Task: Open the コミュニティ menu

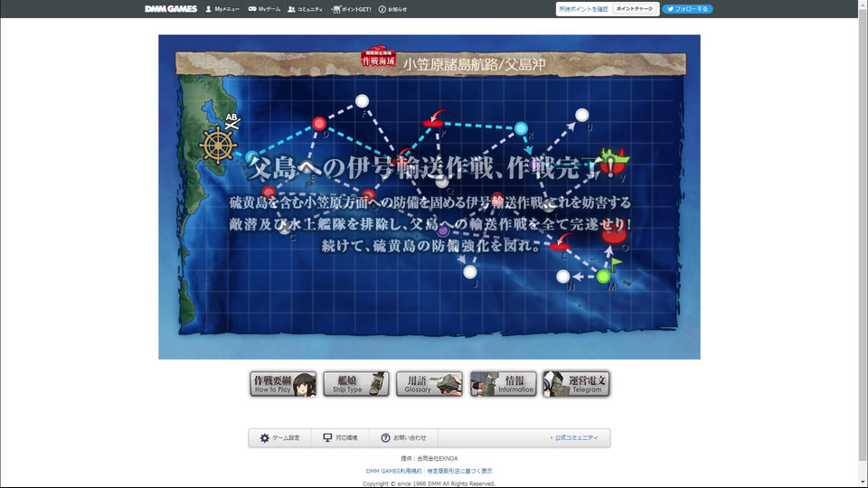Action: pos(305,9)
